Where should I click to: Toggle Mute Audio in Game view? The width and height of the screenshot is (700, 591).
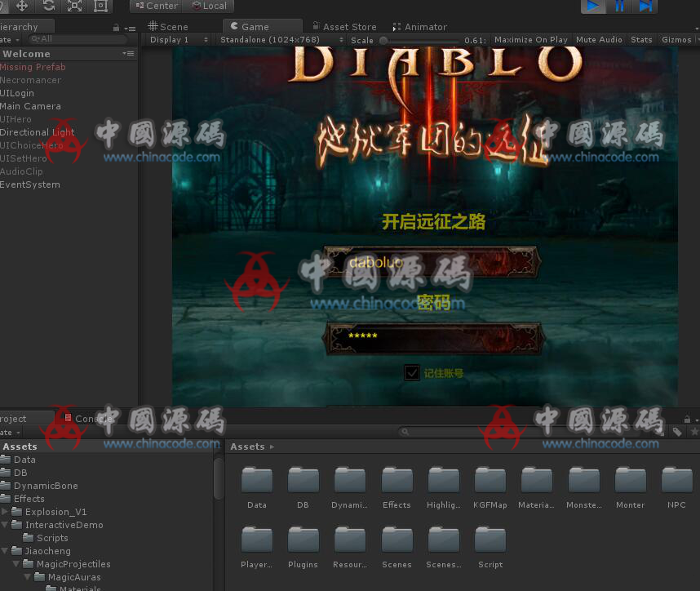coord(599,40)
